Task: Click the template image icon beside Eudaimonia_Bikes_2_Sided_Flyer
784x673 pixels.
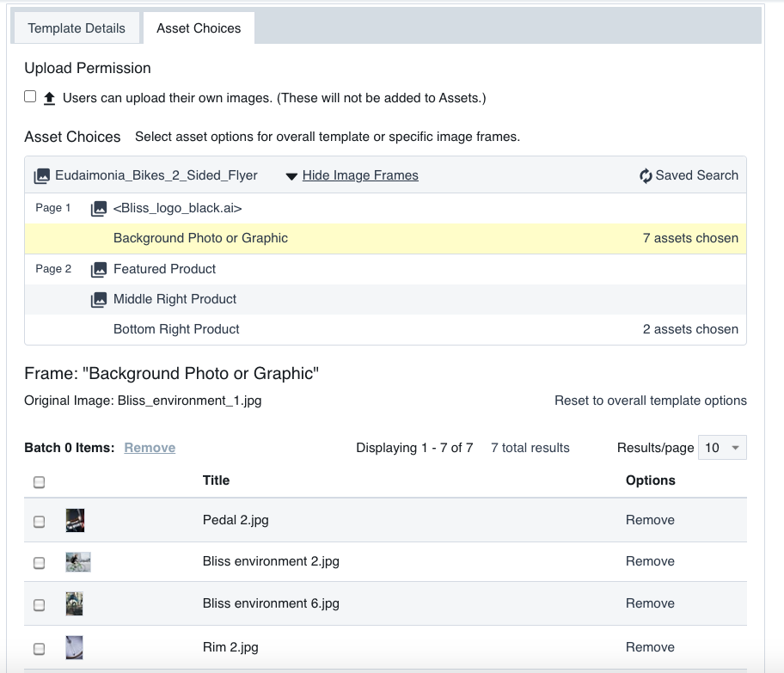Action: (42, 176)
